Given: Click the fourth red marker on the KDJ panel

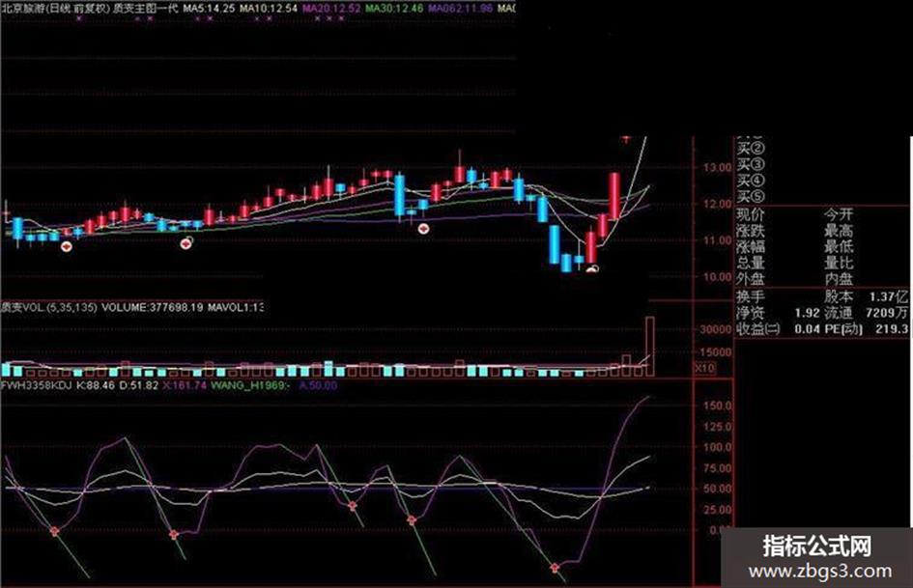Looking at the screenshot, I should coord(412,519).
